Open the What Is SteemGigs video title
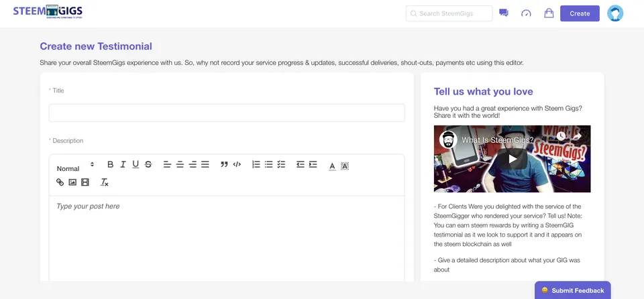This screenshot has width=644, height=299. point(498,139)
